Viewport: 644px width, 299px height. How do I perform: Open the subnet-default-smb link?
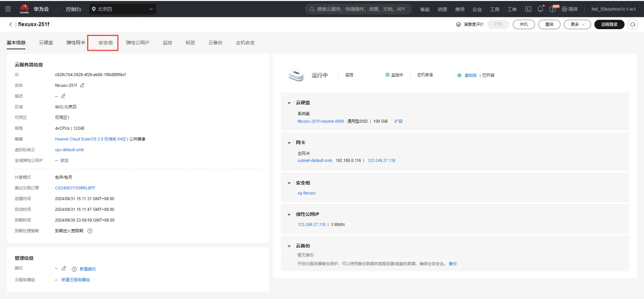click(315, 161)
